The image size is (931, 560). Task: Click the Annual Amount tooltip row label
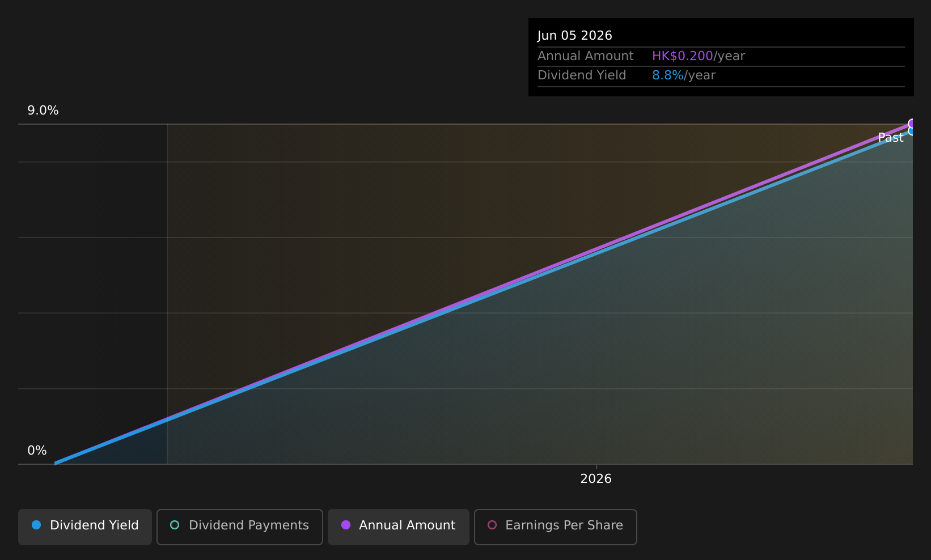(x=586, y=56)
